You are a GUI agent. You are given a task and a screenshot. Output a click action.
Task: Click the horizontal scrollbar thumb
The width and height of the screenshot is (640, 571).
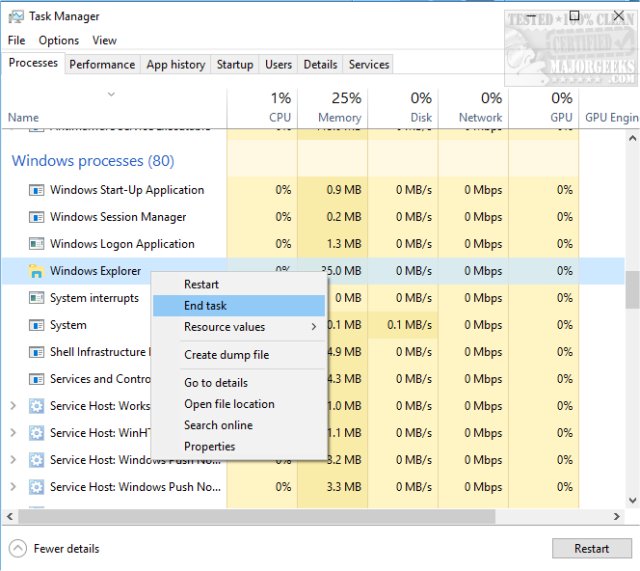(x=257, y=516)
